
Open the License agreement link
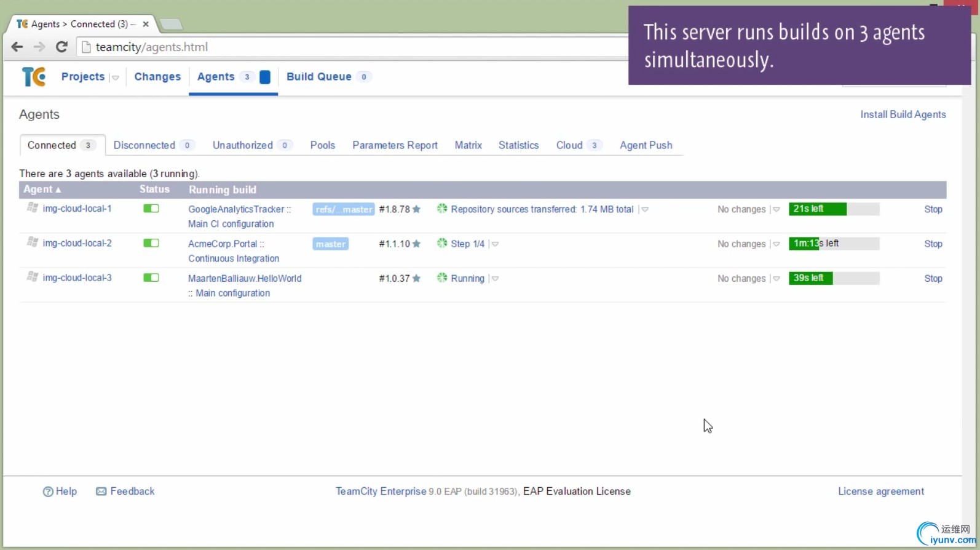coord(881,492)
